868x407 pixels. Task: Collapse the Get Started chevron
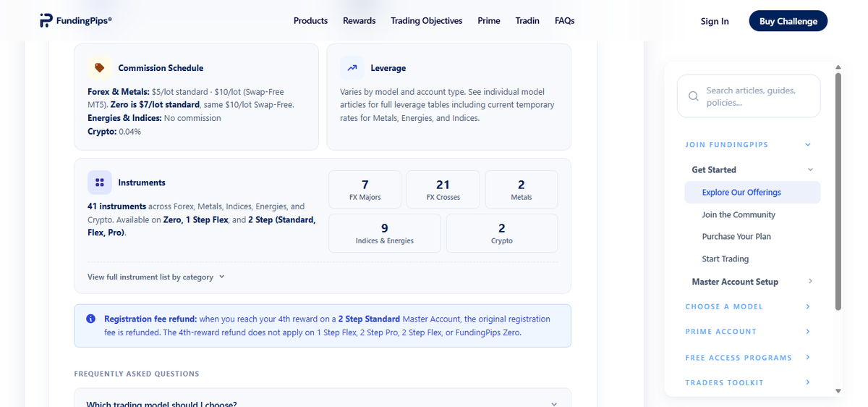[810, 169]
